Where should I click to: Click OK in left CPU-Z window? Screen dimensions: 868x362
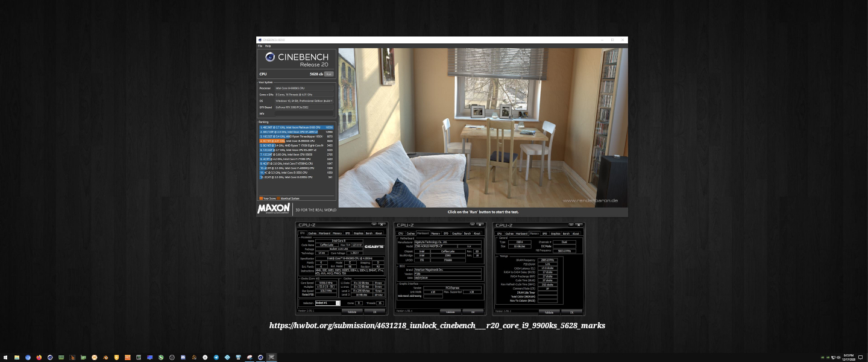coord(374,312)
